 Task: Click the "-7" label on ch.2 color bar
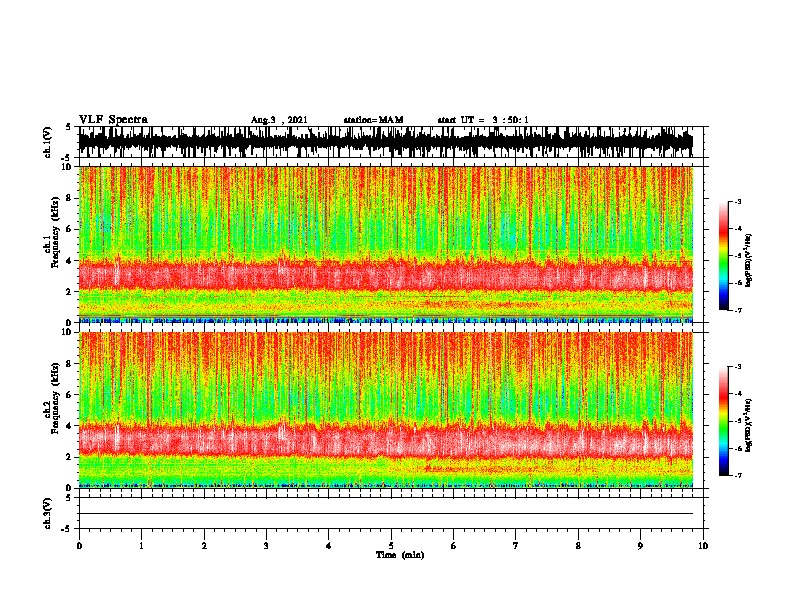738,475
